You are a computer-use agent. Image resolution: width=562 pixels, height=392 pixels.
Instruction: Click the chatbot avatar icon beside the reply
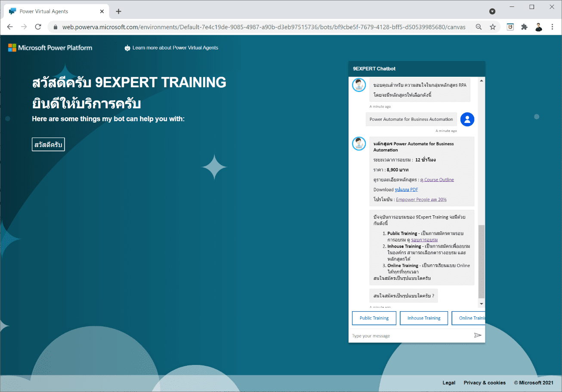coord(359,144)
